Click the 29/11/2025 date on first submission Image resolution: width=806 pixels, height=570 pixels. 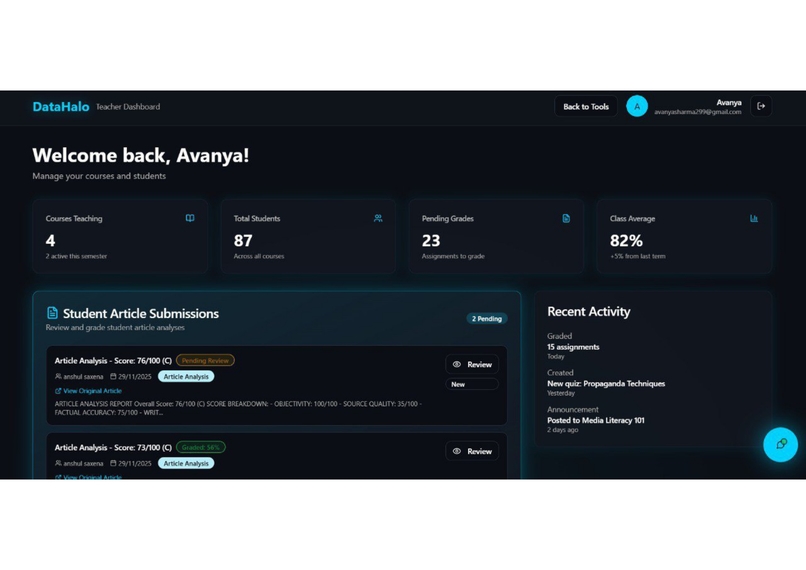click(135, 377)
